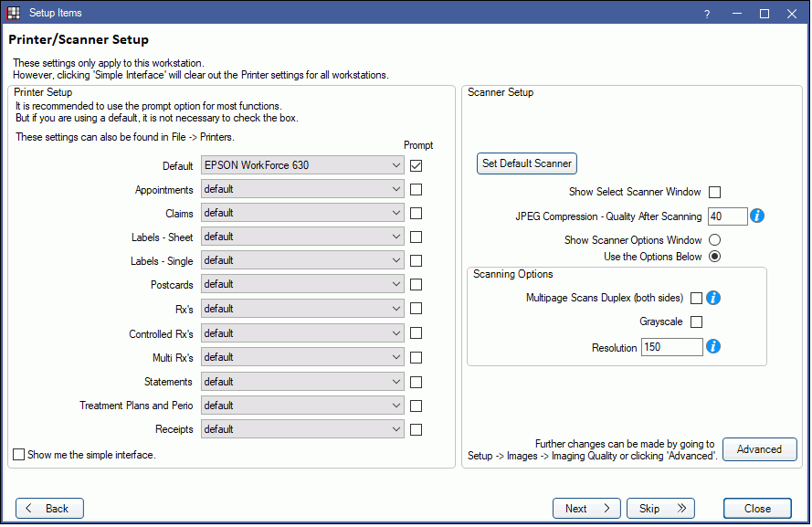Open the Advanced imaging settings

pyautogui.click(x=759, y=449)
